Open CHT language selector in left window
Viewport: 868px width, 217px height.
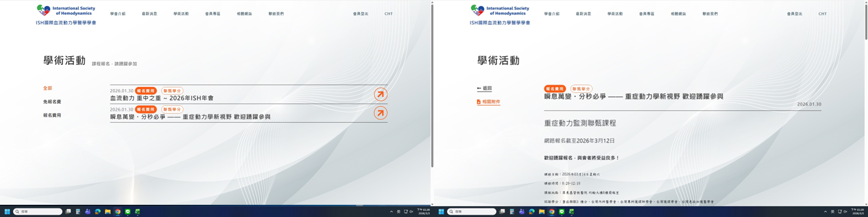[389, 14]
